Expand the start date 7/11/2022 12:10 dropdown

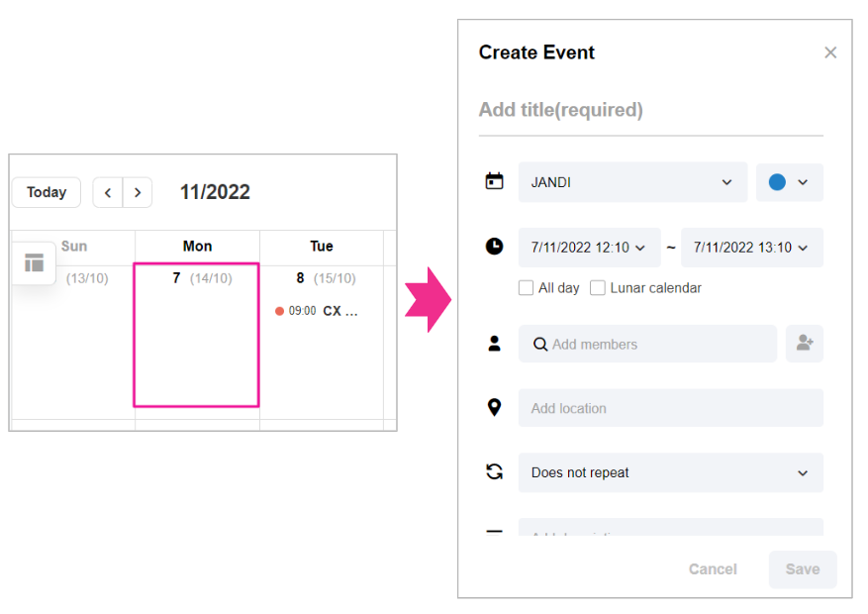click(x=589, y=248)
